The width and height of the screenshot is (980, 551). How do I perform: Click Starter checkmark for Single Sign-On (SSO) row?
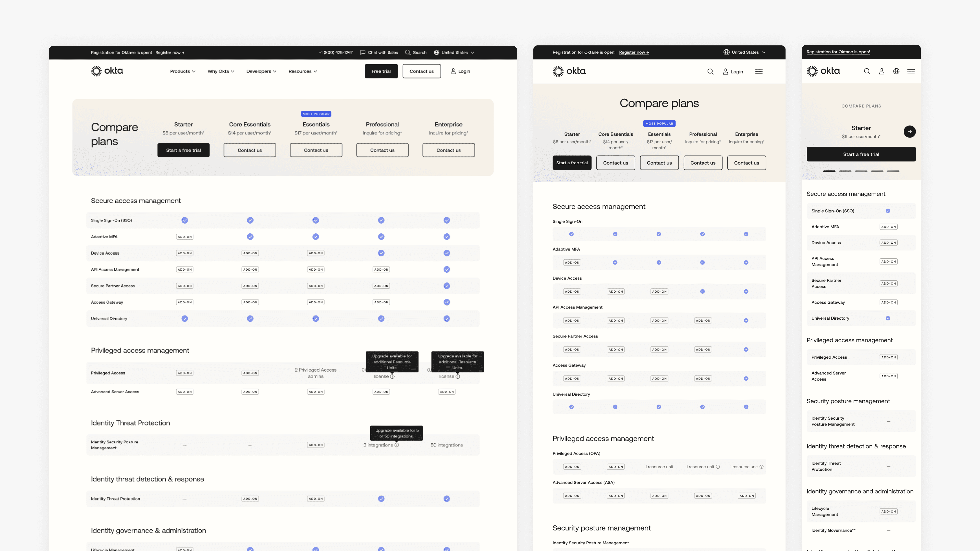(x=185, y=220)
